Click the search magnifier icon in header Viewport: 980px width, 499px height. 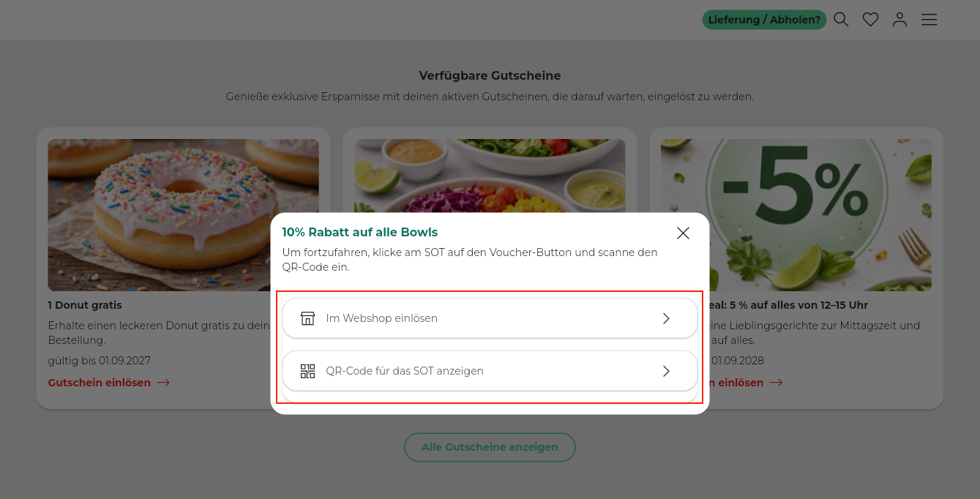[841, 20]
